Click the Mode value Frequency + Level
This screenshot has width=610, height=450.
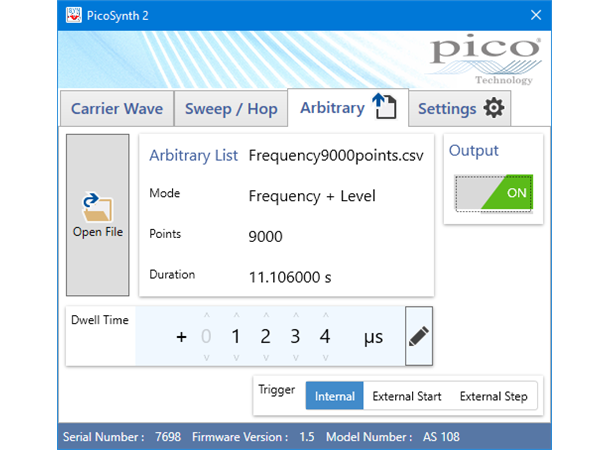pos(312,196)
